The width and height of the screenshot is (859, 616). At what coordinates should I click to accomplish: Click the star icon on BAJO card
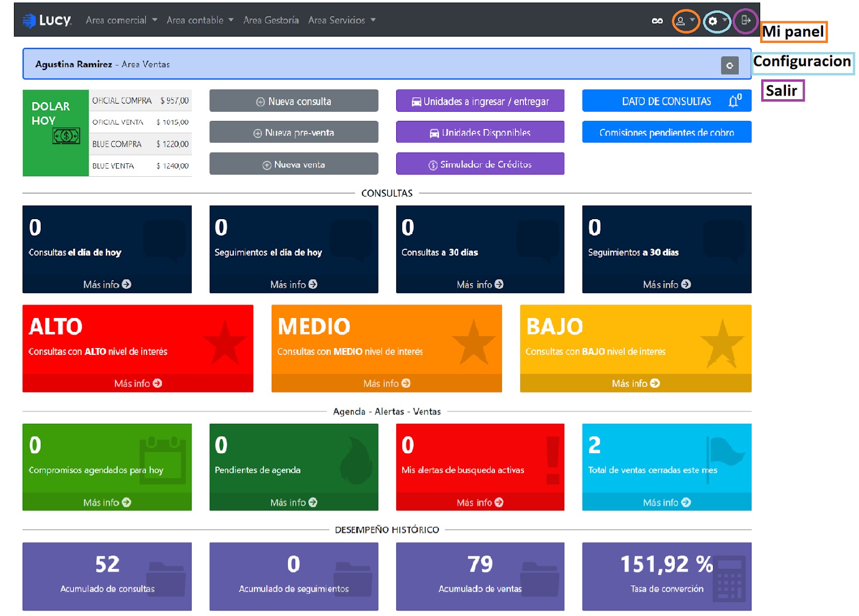[x=723, y=344]
